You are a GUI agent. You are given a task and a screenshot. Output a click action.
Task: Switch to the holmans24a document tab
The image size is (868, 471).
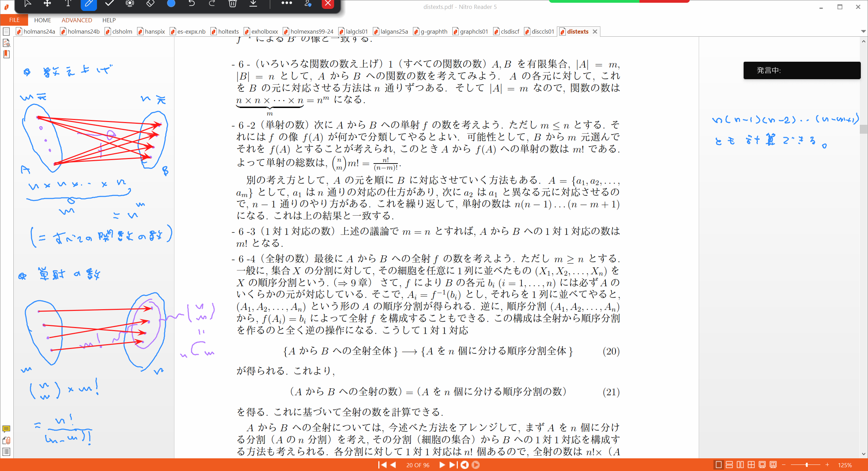click(x=36, y=32)
